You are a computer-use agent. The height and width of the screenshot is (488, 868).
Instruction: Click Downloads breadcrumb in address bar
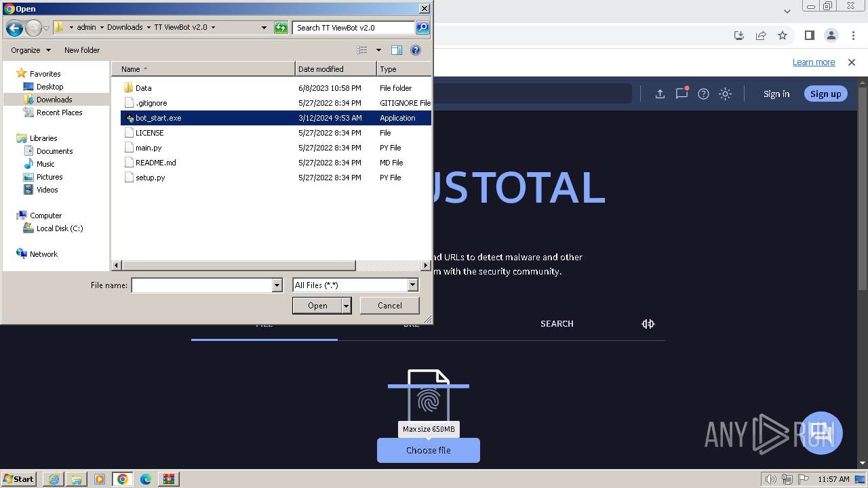(x=125, y=28)
